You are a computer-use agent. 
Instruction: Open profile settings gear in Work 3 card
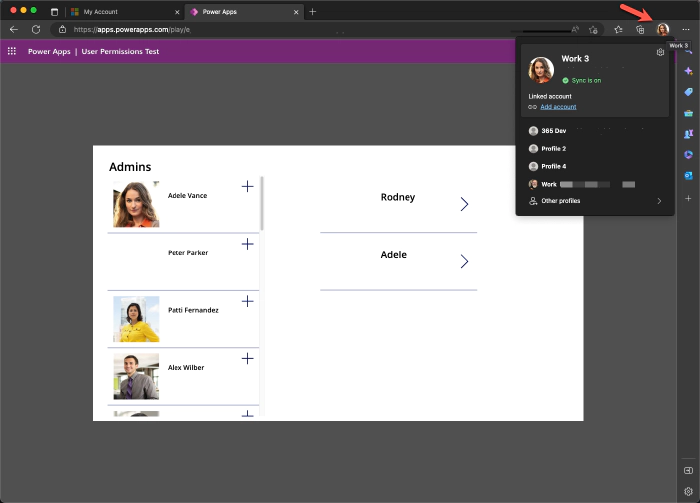660,52
